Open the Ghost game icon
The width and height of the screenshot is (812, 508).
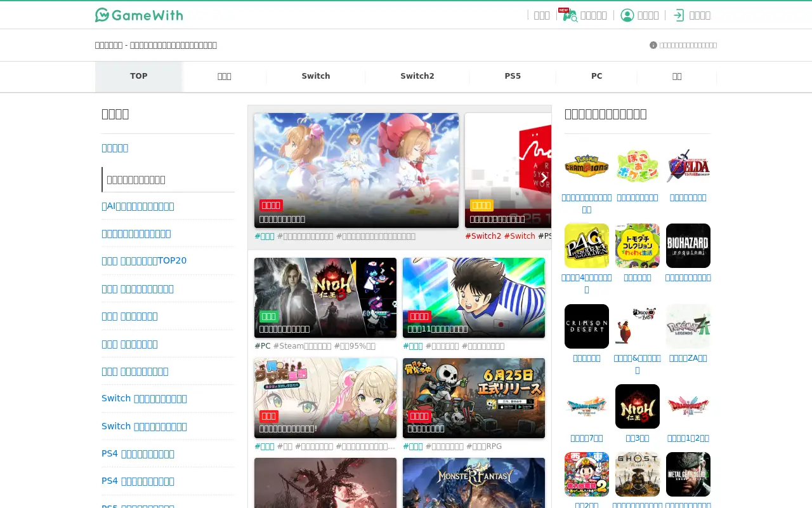tap(638, 474)
